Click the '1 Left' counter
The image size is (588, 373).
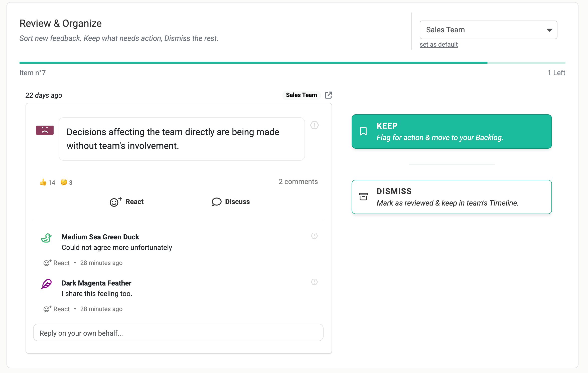click(x=556, y=73)
